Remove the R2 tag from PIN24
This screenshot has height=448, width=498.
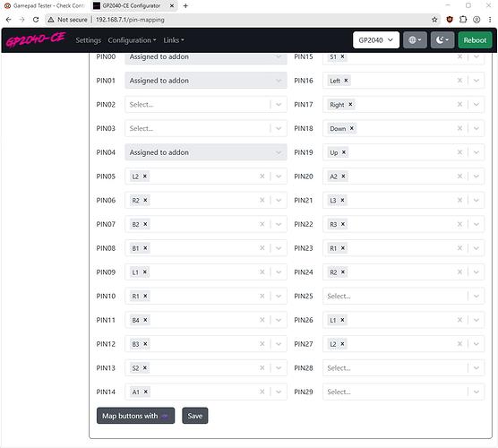click(343, 272)
